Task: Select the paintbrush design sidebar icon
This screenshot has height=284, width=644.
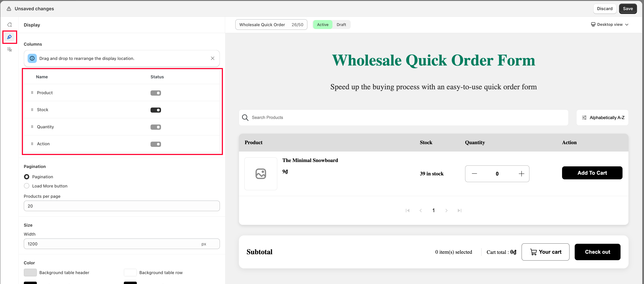Action: click(x=10, y=37)
